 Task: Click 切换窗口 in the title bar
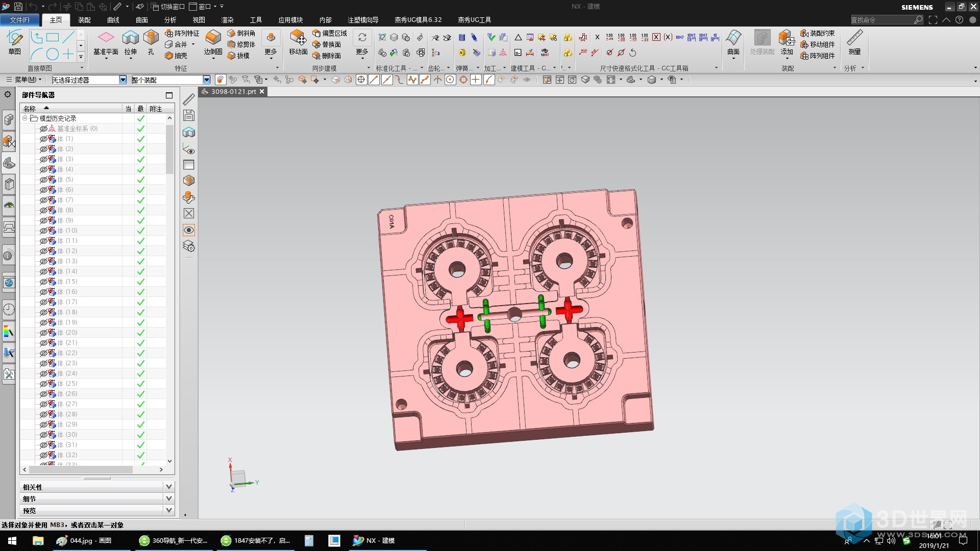point(168,7)
